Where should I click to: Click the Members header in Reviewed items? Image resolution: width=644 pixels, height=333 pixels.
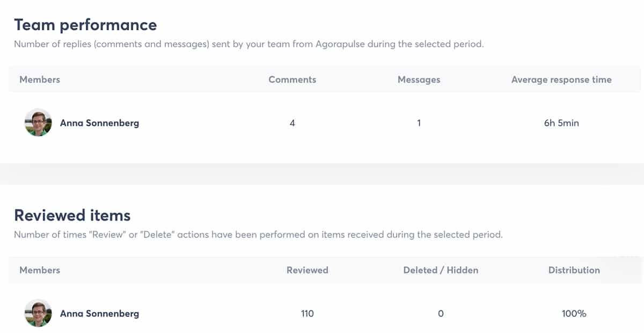pyautogui.click(x=39, y=270)
